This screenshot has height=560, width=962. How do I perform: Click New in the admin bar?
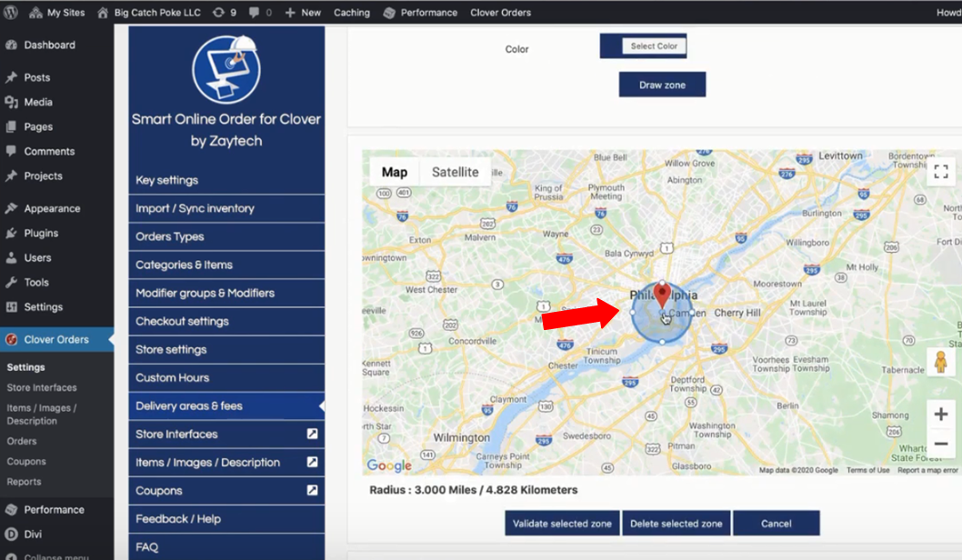pos(303,12)
